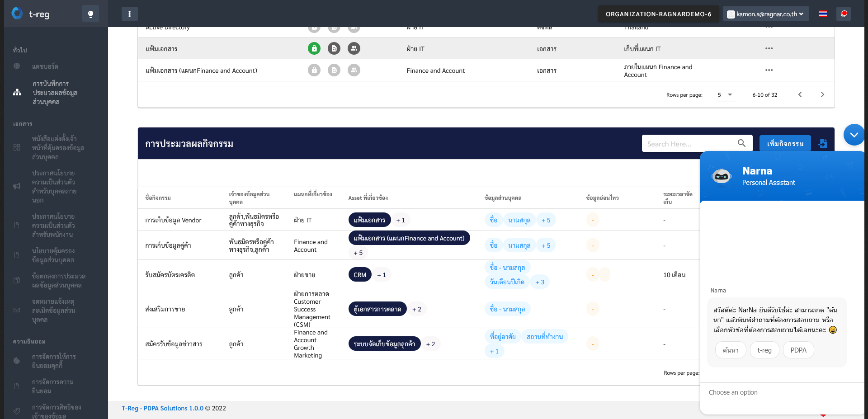Viewport: 868px width, 419px height.
Task: Toggle the people icon on the แฟ้มเอกสาร row
Action: pos(354,48)
